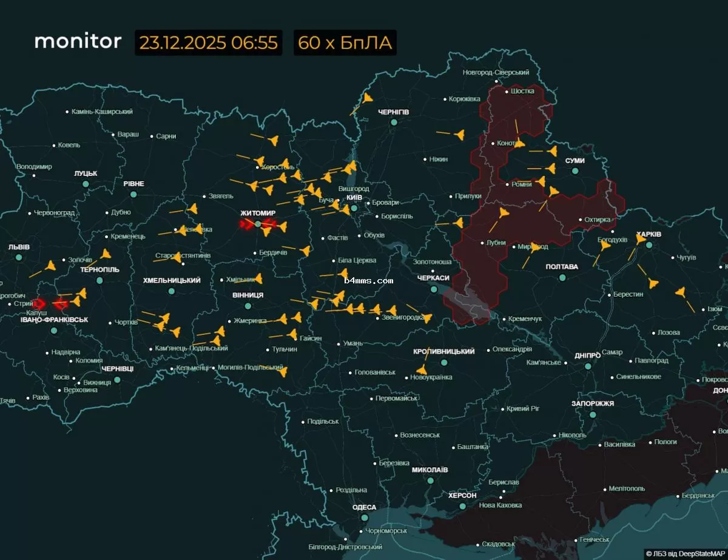The image size is (728, 560).
Task: Open the monitor logo
Action: (x=78, y=42)
